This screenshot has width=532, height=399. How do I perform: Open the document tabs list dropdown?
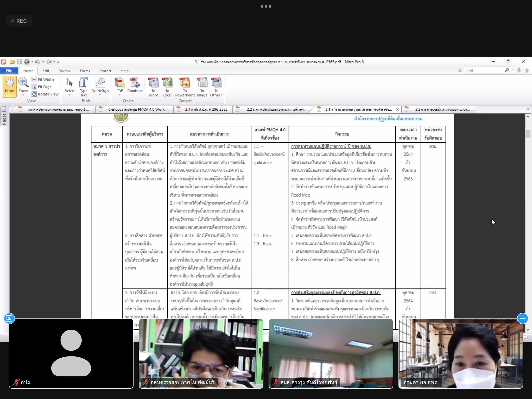tap(528, 109)
